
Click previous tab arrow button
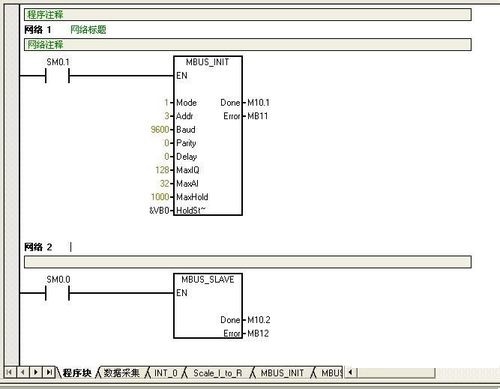coord(22,372)
